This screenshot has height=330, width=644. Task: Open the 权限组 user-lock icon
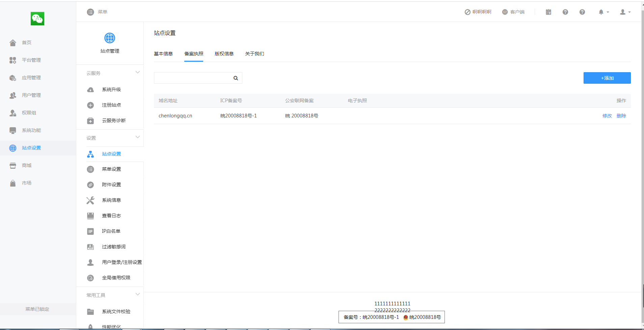click(13, 113)
